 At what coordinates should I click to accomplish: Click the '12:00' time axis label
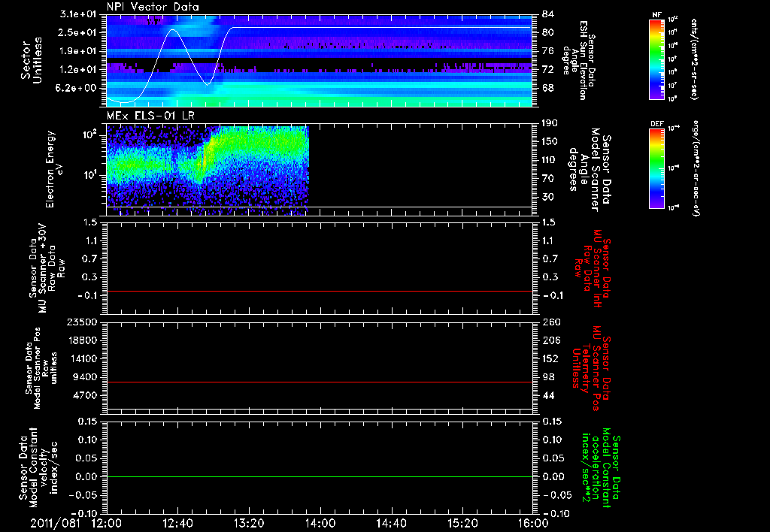pyautogui.click(x=107, y=523)
